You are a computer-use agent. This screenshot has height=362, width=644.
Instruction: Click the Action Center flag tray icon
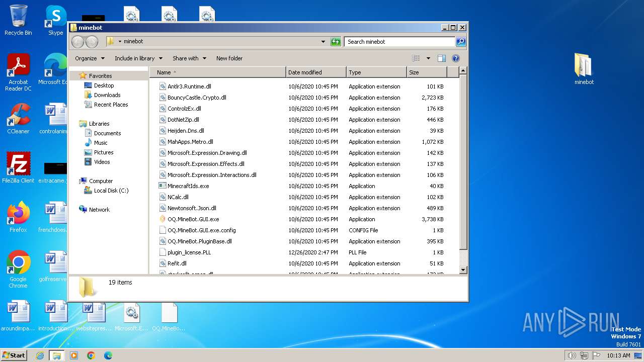pos(596,355)
